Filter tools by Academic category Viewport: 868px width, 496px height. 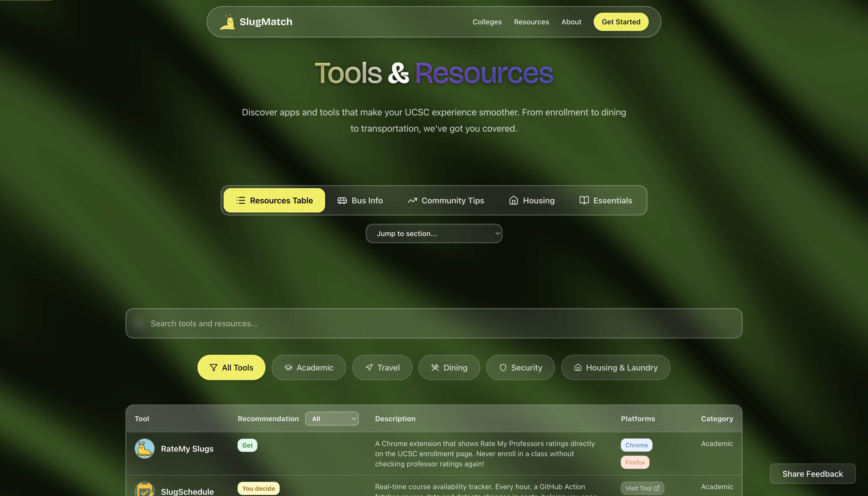[x=309, y=368]
